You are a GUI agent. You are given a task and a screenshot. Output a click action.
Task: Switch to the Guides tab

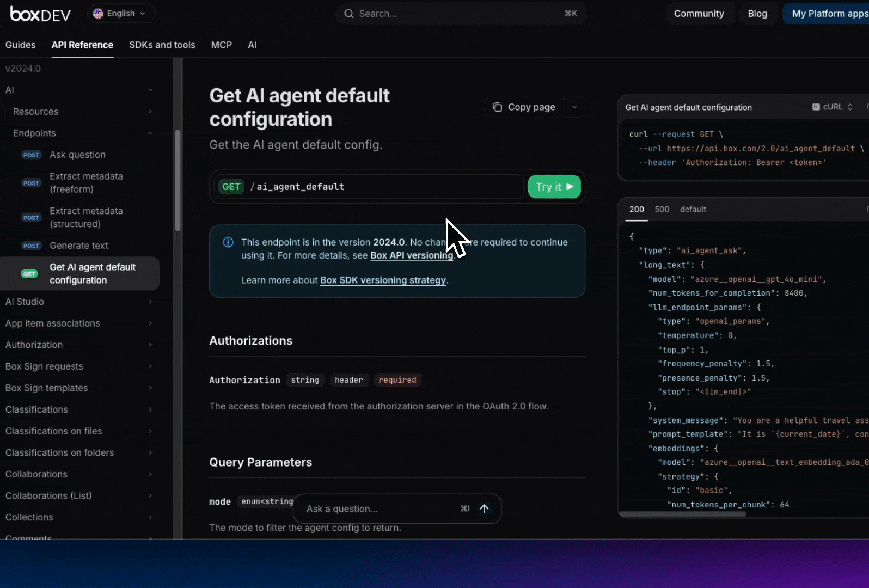(x=21, y=45)
